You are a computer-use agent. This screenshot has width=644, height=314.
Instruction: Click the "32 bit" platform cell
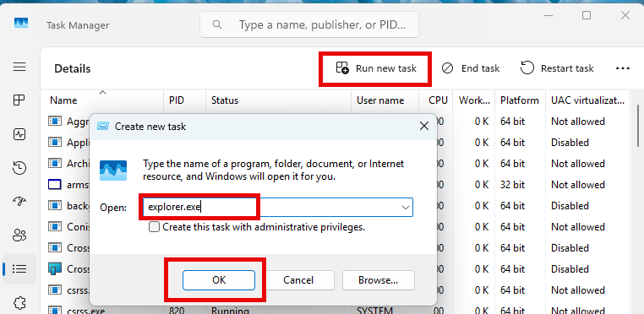[512, 185]
